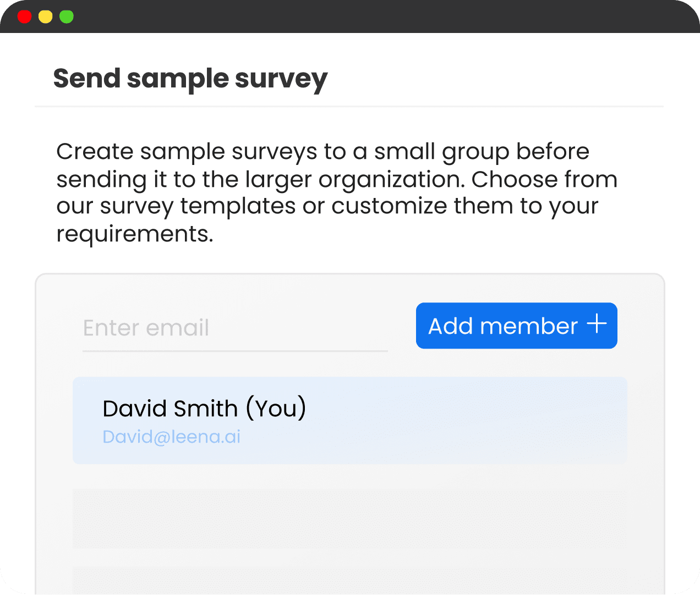The image size is (700, 595).
Task: Click the divider line under the heading
Action: (x=349, y=106)
